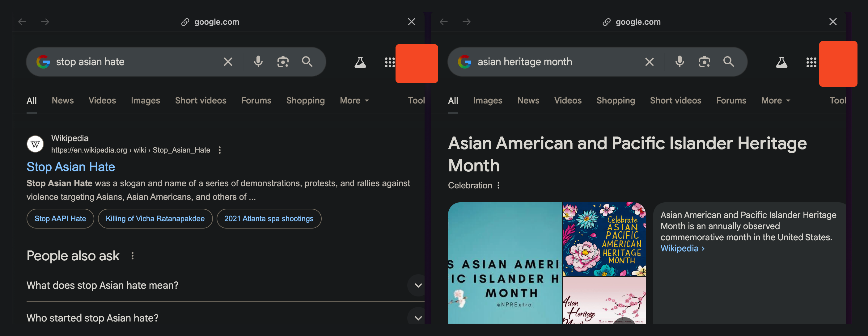Click google.com address in asian heritage month window
The height and width of the screenshot is (336, 868).
point(638,22)
